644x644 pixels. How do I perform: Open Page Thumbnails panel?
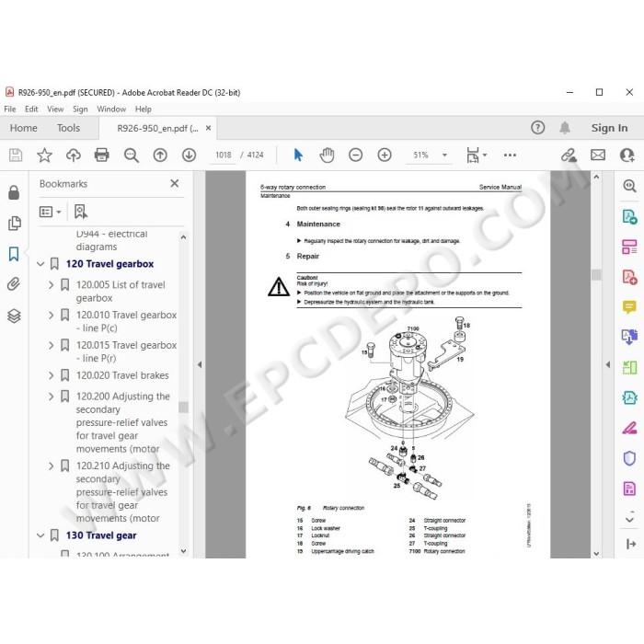point(14,223)
